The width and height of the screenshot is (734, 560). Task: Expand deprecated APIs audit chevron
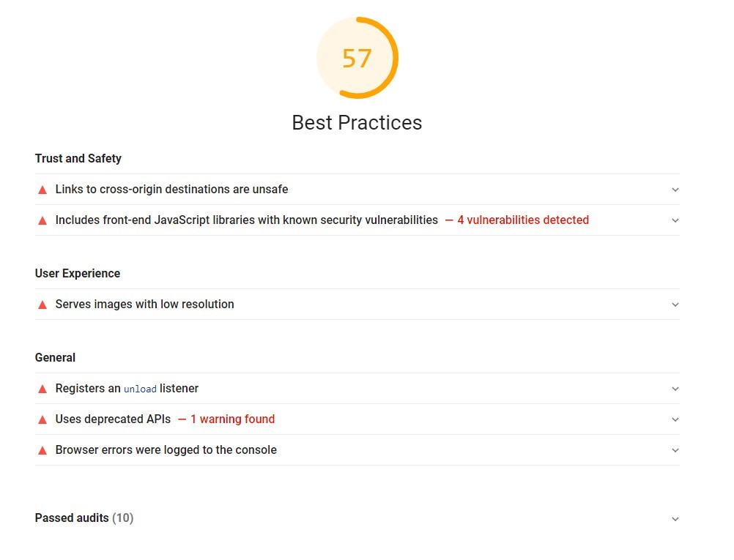(675, 419)
